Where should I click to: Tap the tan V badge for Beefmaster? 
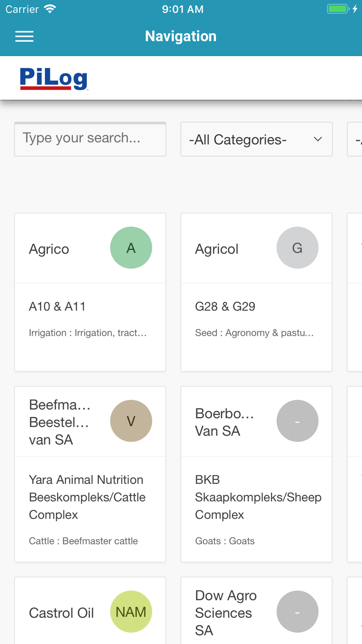tap(131, 421)
